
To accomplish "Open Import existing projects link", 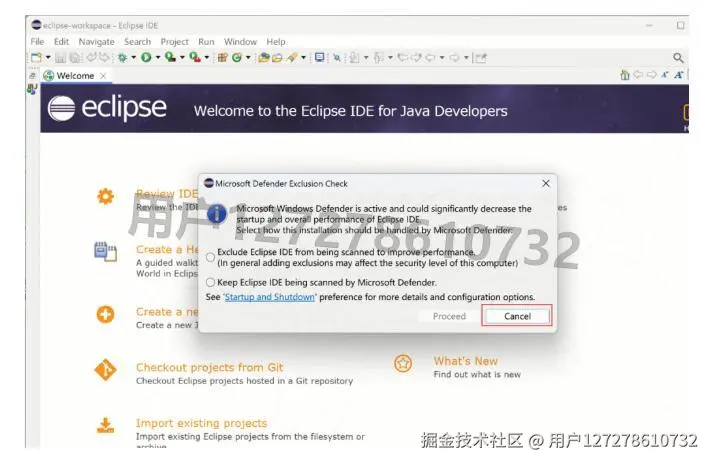I will (201, 423).
